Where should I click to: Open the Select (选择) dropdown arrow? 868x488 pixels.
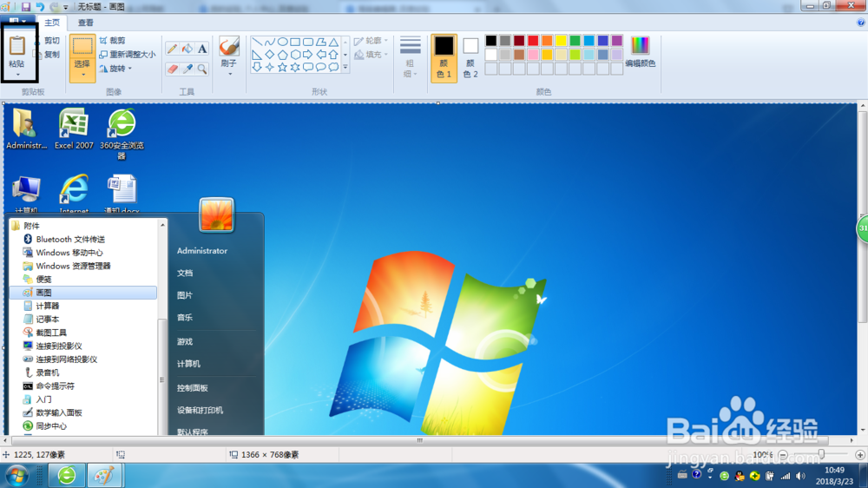(82, 75)
